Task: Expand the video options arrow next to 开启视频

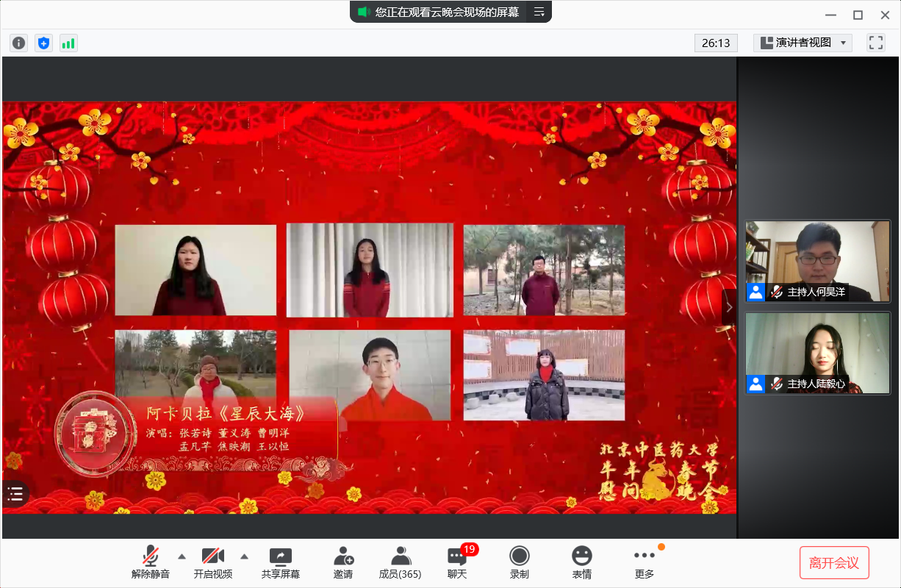Action: 245,556
